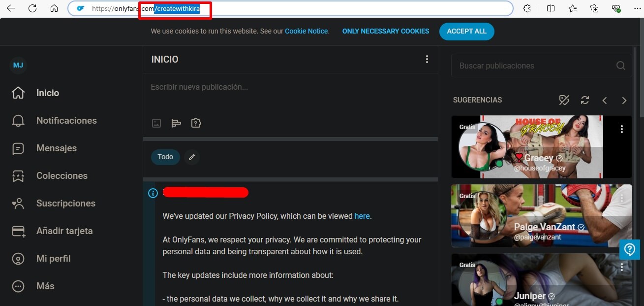Viewport: 644px width, 306px height.
Task: Refresh the suggestions list
Action: (x=585, y=100)
